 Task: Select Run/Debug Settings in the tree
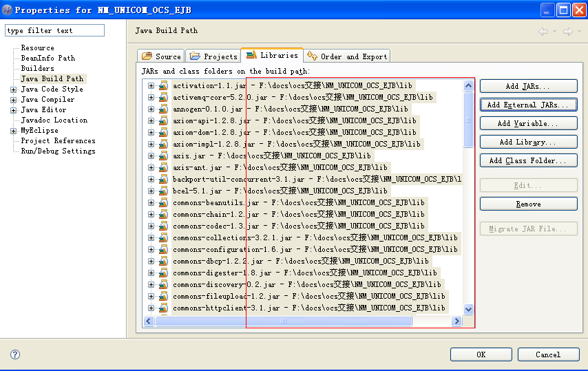(x=58, y=151)
